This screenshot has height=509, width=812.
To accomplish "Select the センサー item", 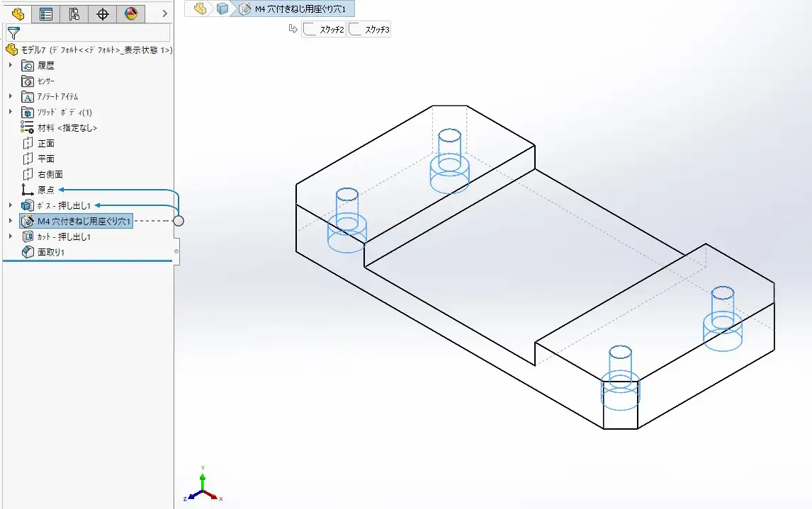I will (x=45, y=81).
